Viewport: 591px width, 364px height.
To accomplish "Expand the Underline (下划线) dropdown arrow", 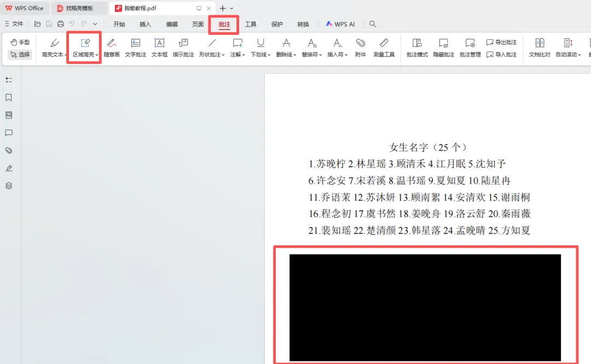I will (269, 55).
